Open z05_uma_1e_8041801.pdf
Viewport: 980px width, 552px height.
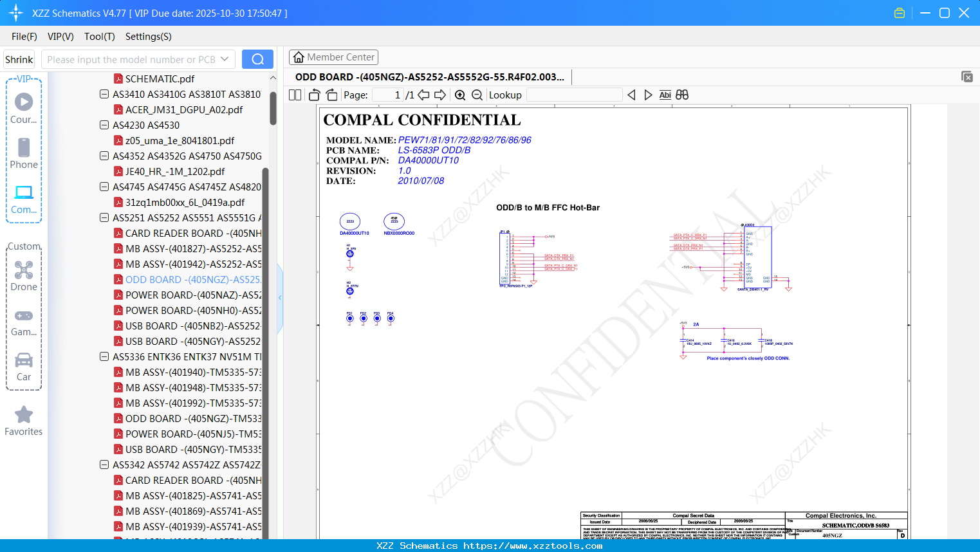click(180, 140)
